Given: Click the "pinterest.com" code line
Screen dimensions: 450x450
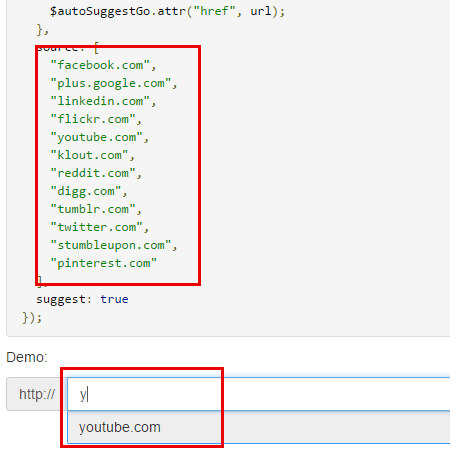Looking at the screenshot, I should click(103, 263).
